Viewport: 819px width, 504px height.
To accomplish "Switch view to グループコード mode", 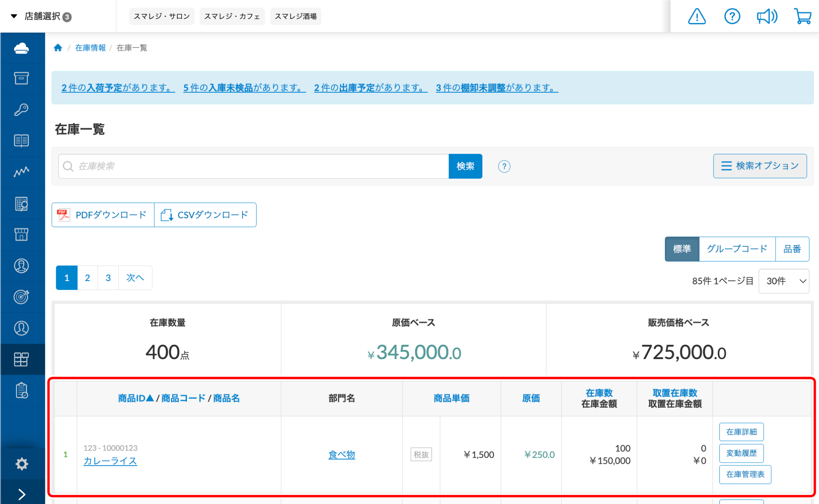I will click(x=737, y=249).
